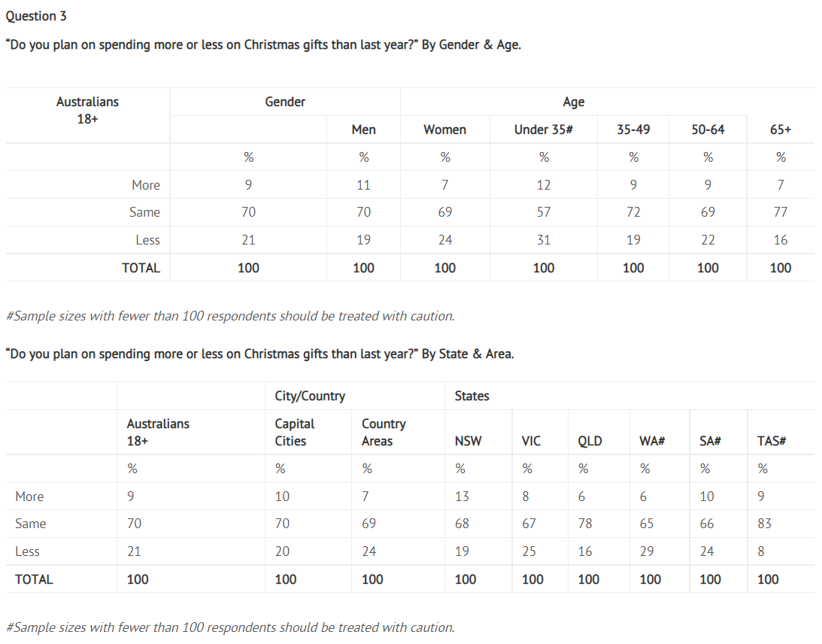Click the 'Question 3' heading text
The width and height of the screenshot is (822, 644).
point(36,16)
